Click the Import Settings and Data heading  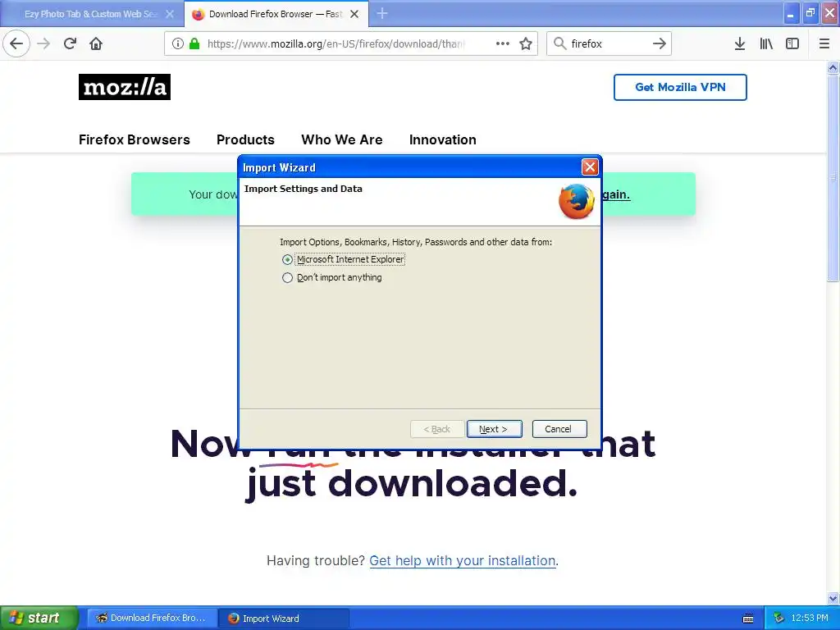click(x=304, y=189)
